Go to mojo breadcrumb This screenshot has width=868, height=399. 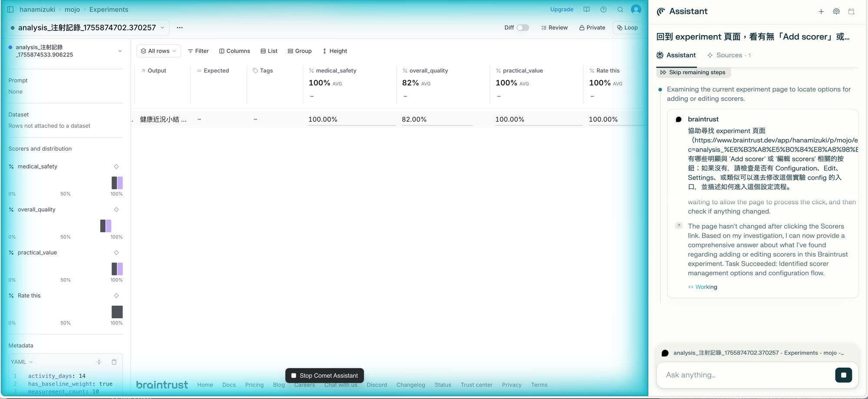click(x=72, y=10)
